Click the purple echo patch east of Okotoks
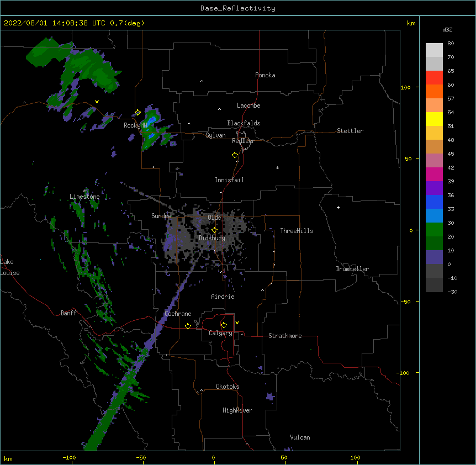Image resolution: width=476 pixels, height=465 pixels. pos(270,397)
